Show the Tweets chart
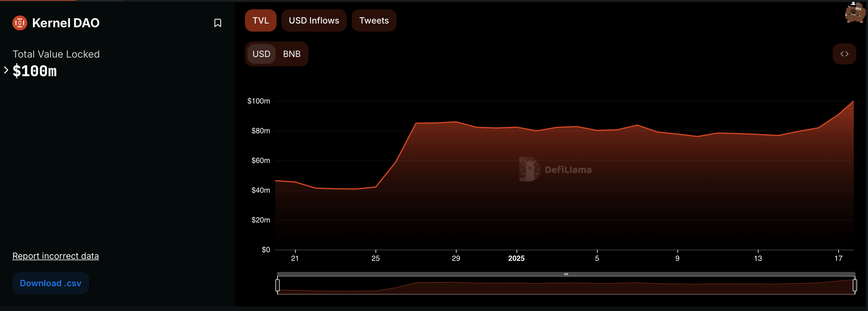This screenshot has height=311, width=868. [x=374, y=20]
